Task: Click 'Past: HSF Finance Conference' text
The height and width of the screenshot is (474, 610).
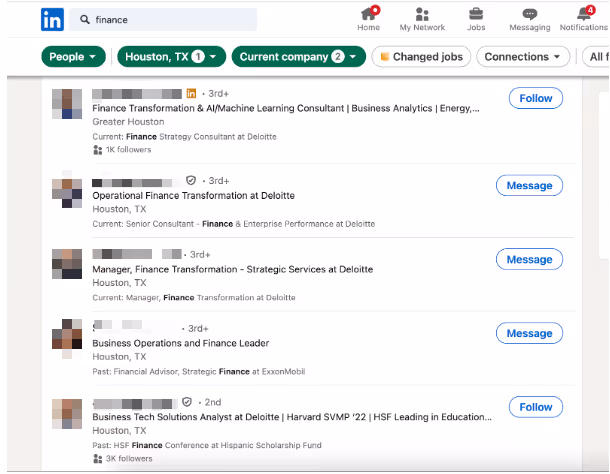Action: (207, 445)
